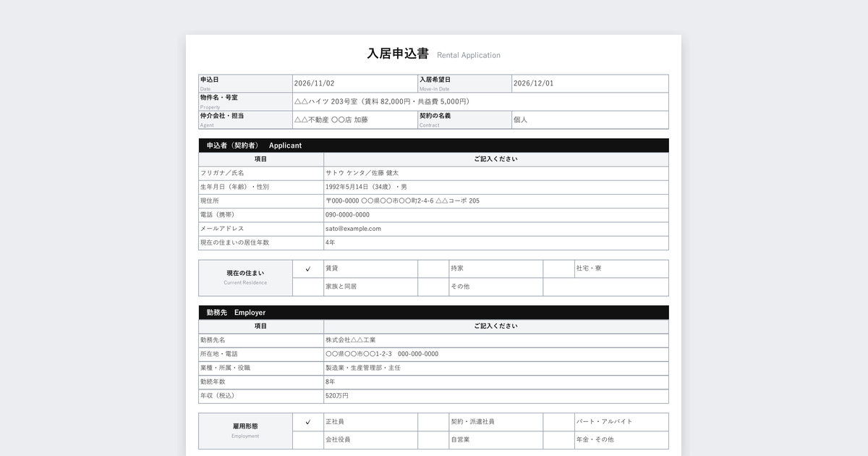
Task: Click the 物件名・号室 Property label
Action: [x=246, y=102]
